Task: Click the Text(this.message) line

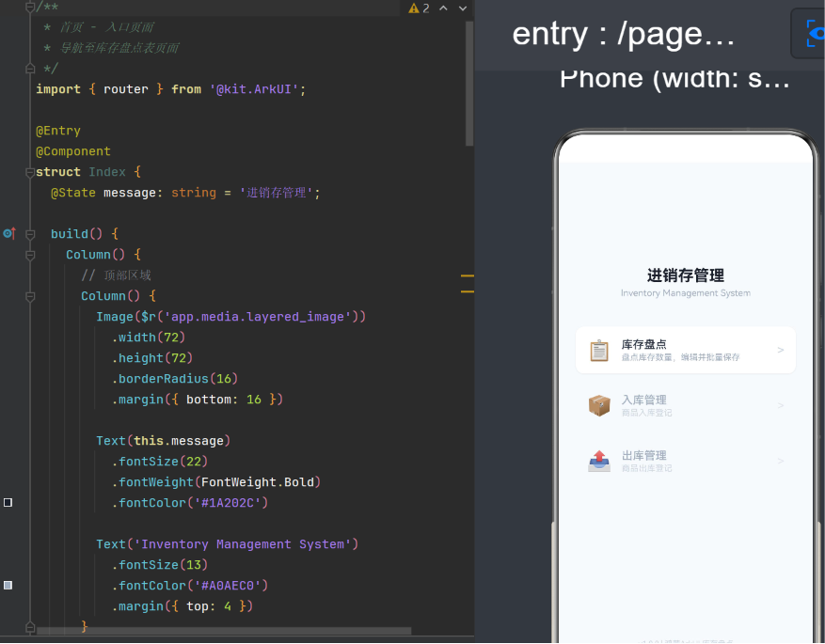Action: pyautogui.click(x=163, y=441)
